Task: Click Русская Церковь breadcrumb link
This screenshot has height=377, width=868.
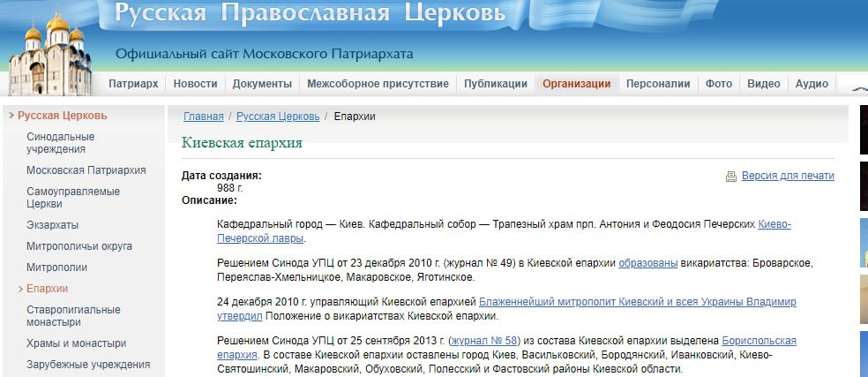Action: click(278, 117)
